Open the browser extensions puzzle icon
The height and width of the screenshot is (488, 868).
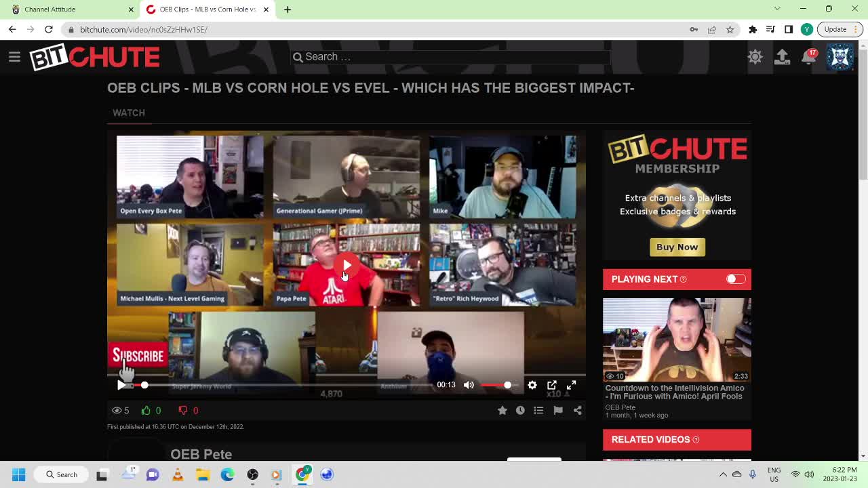click(753, 30)
